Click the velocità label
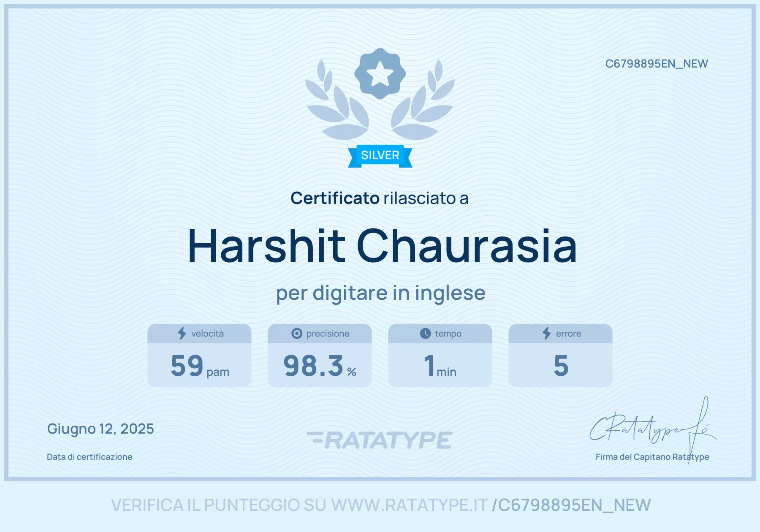760x532 pixels. [x=208, y=334]
